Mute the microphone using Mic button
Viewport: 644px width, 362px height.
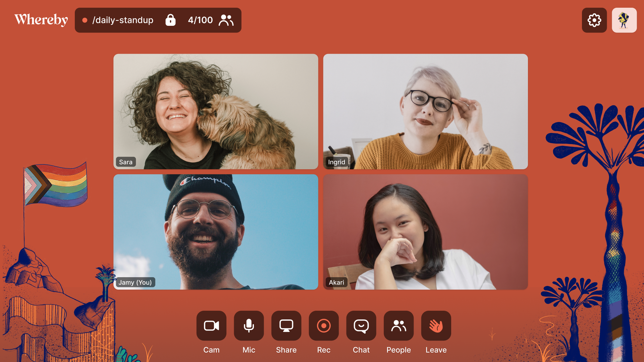249,325
